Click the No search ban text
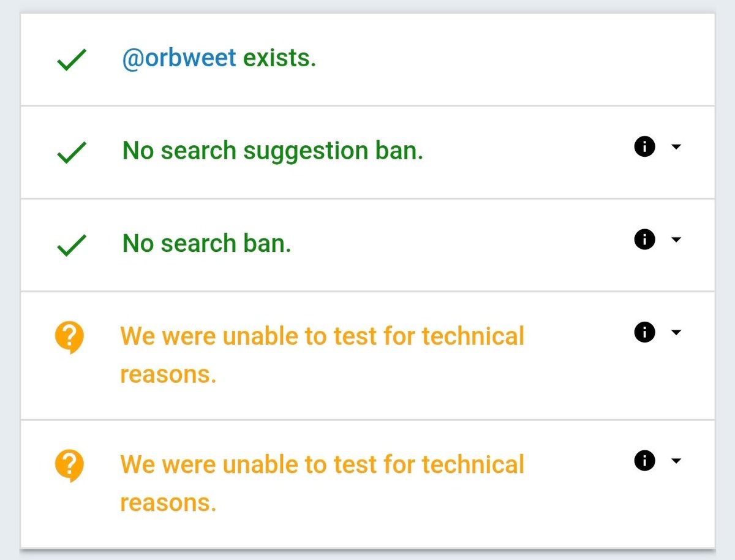This screenshot has width=735, height=560. pos(207,243)
